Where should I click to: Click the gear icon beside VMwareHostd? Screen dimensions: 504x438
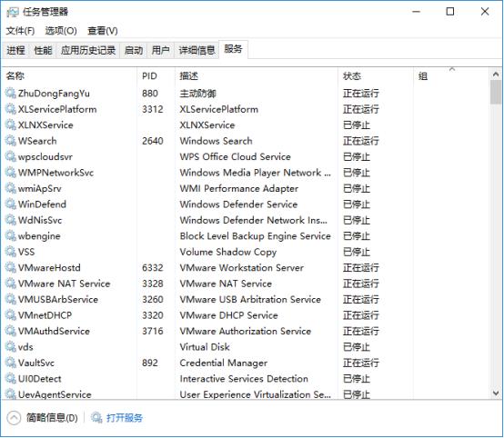[x=10, y=268]
